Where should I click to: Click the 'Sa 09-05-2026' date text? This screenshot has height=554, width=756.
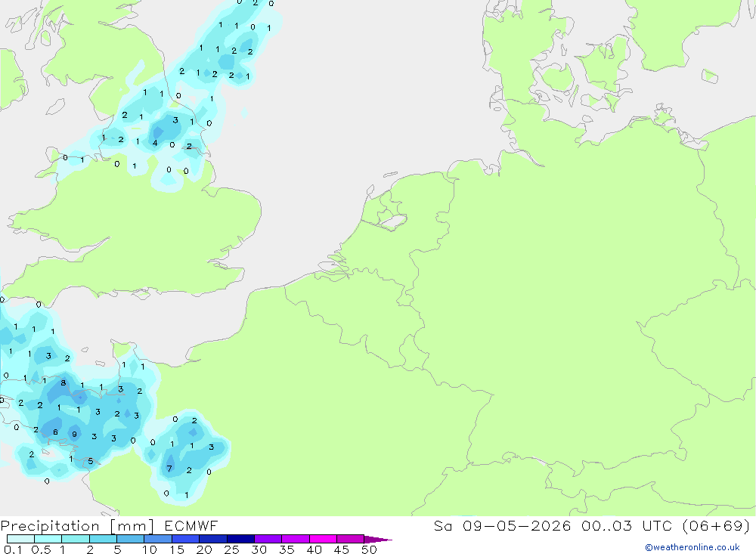click(502, 525)
